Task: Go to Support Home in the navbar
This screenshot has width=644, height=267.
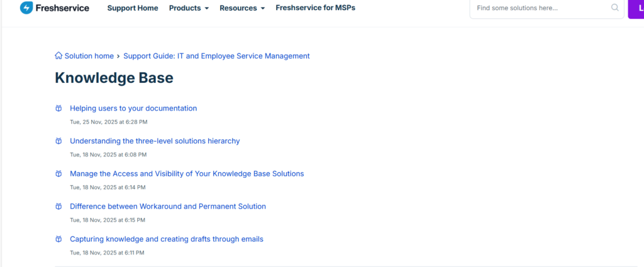Action: tap(133, 8)
